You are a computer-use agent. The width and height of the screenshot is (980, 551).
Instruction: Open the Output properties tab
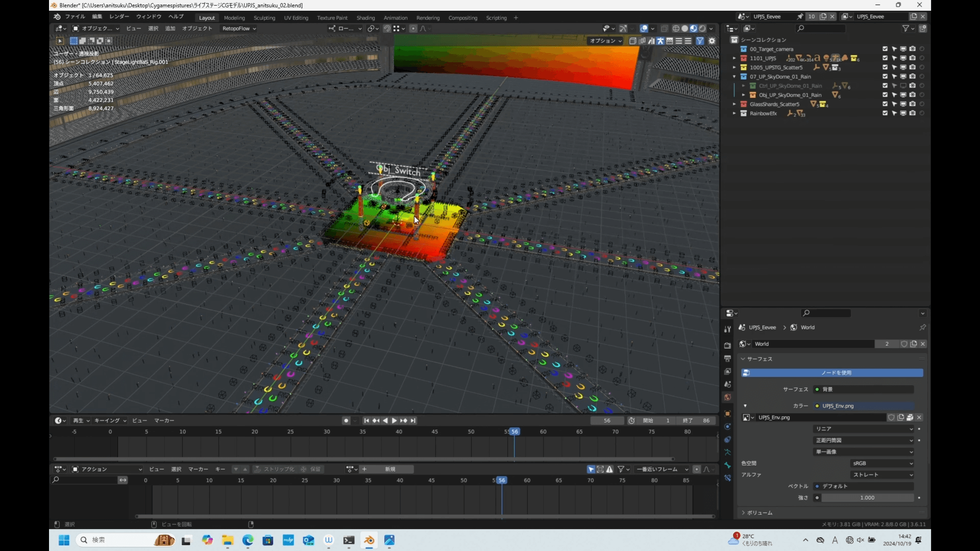(x=727, y=359)
